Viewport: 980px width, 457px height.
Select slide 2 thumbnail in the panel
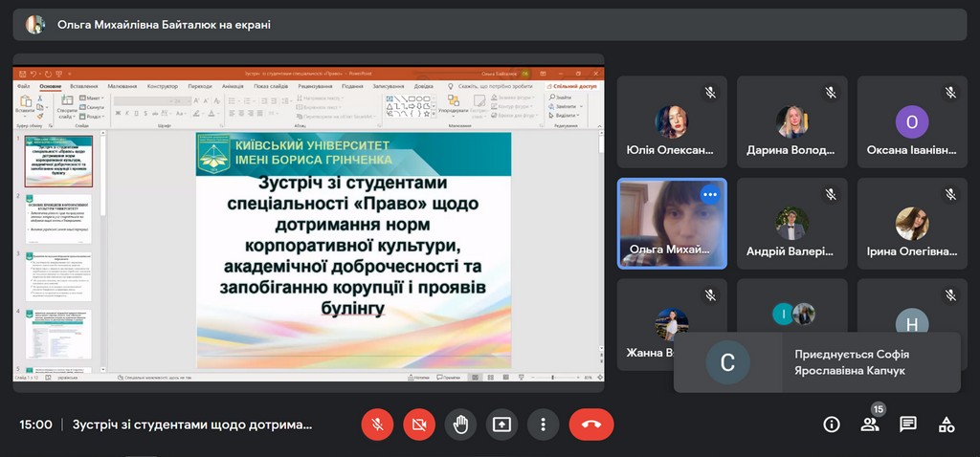click(x=58, y=219)
